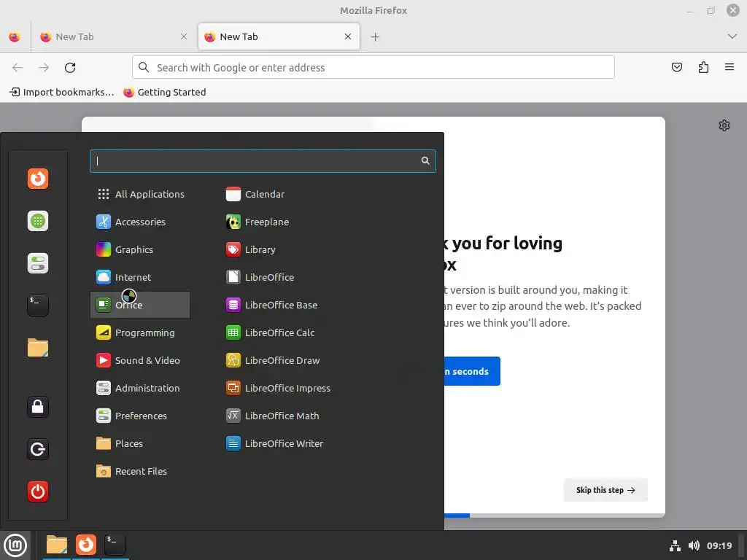Image resolution: width=747 pixels, height=560 pixels.
Task: Launch LibreOffice Calc spreadsheet
Action: (271, 332)
